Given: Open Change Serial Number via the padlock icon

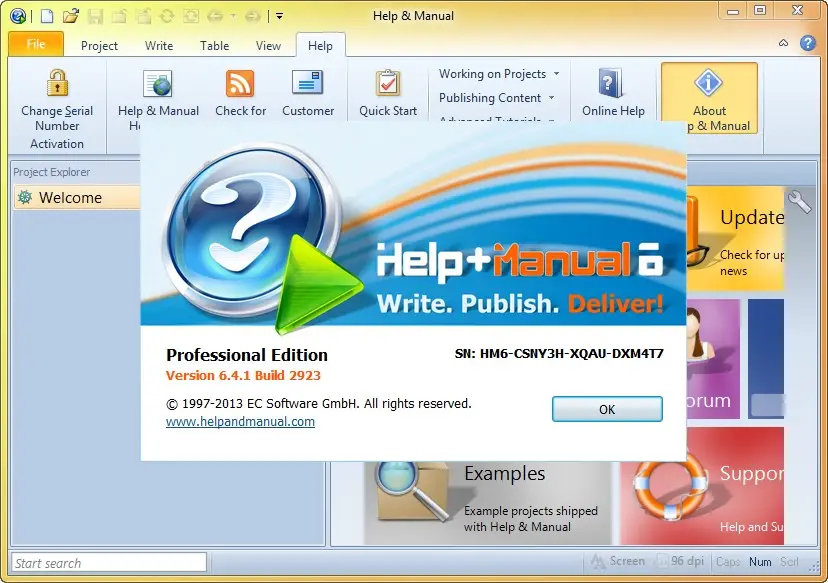Looking at the screenshot, I should tap(57, 82).
